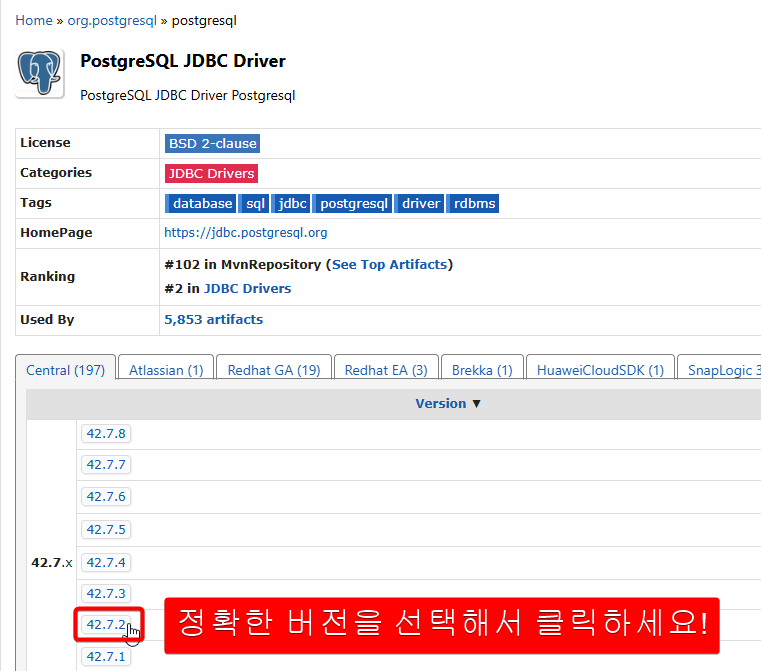The height and width of the screenshot is (671, 761).
Task: Select the sql tag
Action: coord(254,203)
